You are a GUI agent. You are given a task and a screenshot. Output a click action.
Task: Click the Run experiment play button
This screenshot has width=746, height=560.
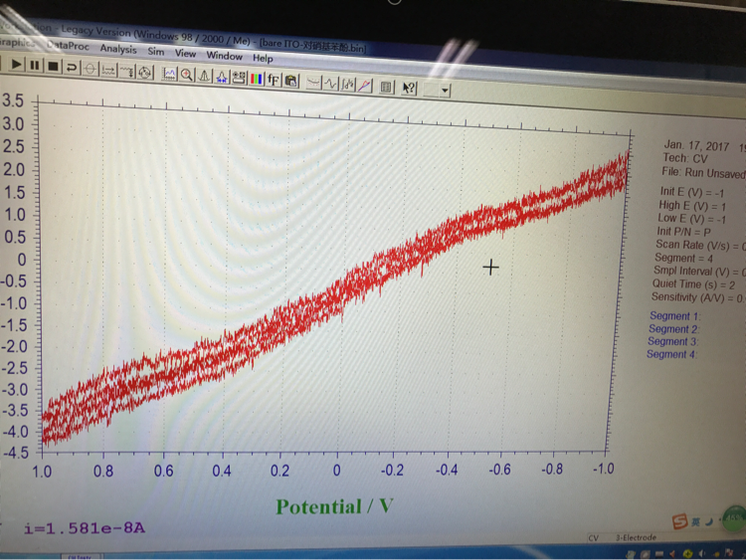(x=16, y=65)
